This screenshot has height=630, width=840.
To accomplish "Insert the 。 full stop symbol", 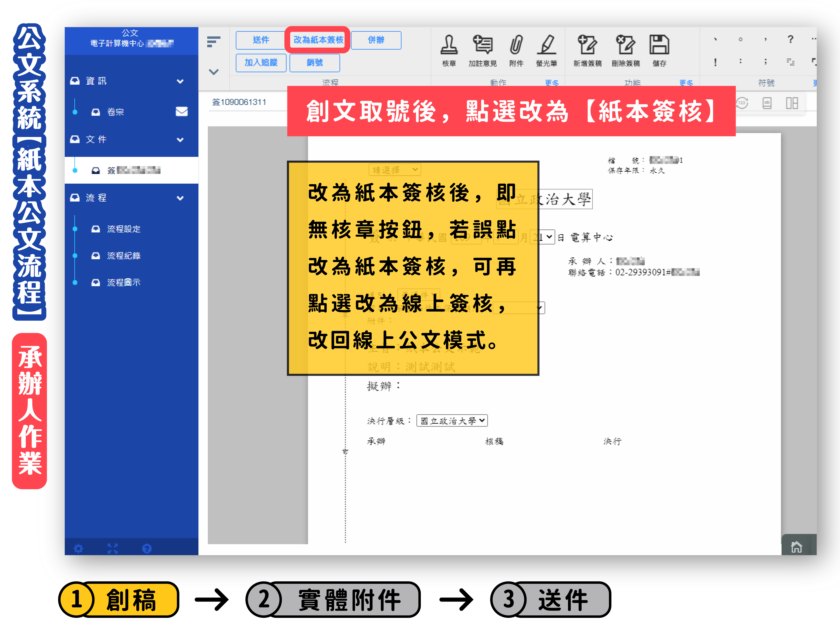I will tap(740, 39).
